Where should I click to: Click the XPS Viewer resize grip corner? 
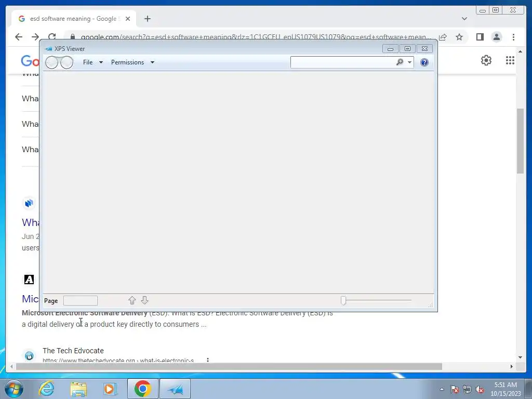(x=430, y=305)
